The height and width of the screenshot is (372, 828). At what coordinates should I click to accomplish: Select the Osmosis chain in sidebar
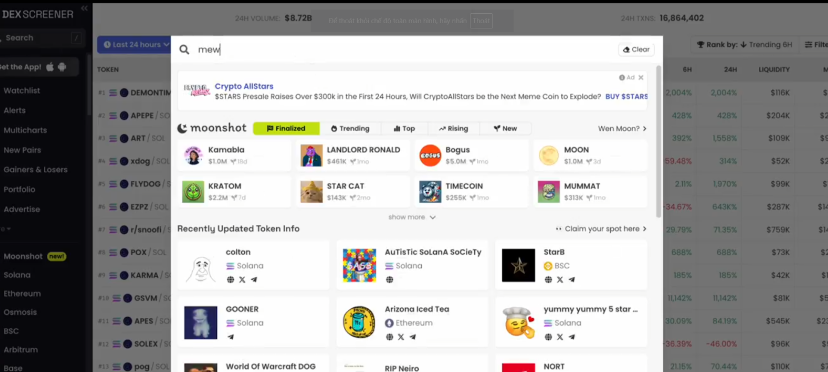click(x=20, y=312)
